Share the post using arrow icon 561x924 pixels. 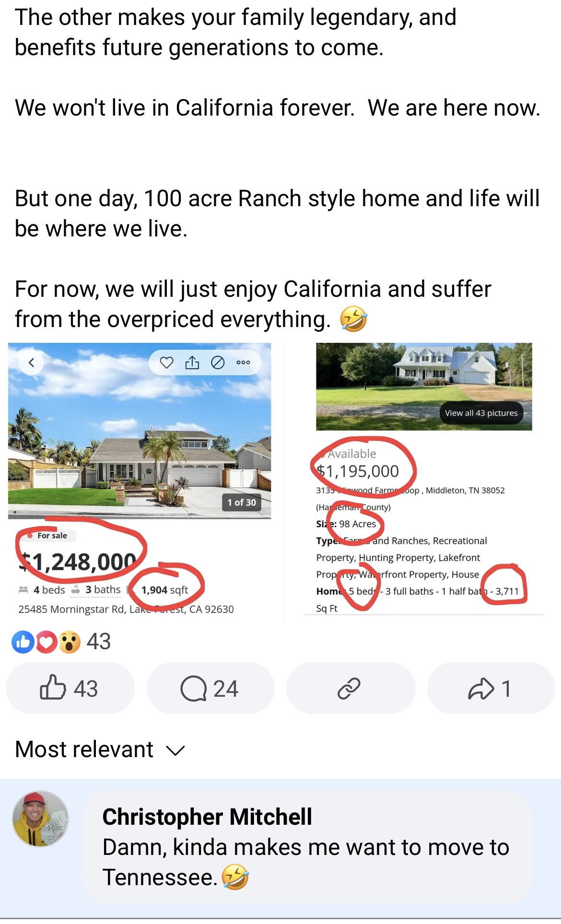tap(491, 688)
